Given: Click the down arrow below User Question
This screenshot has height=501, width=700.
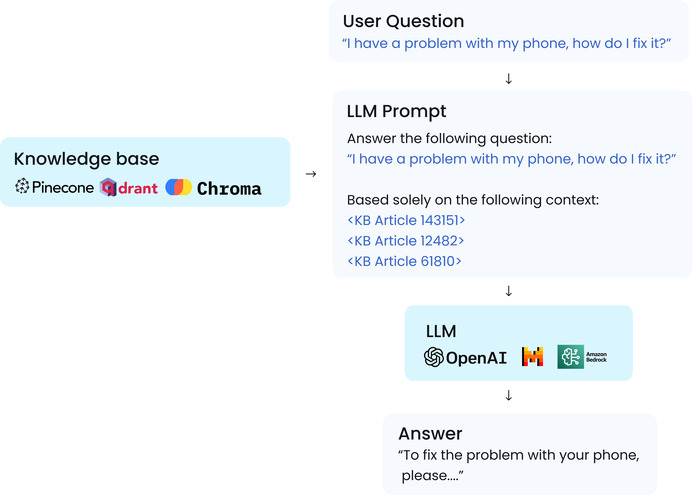Looking at the screenshot, I should [x=508, y=79].
